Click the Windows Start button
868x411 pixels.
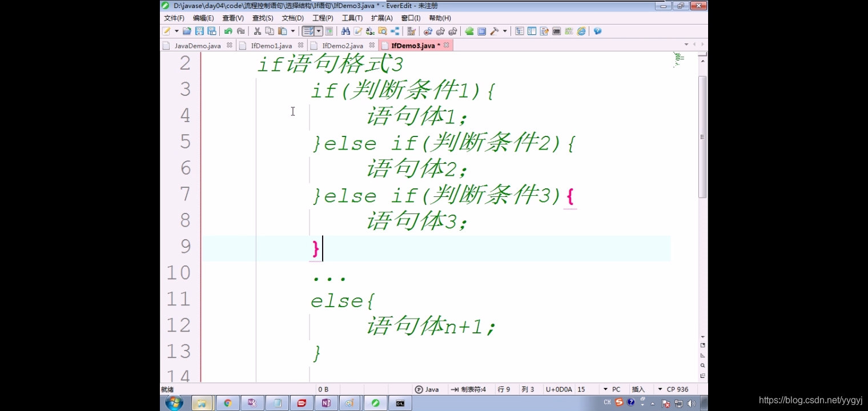174,403
